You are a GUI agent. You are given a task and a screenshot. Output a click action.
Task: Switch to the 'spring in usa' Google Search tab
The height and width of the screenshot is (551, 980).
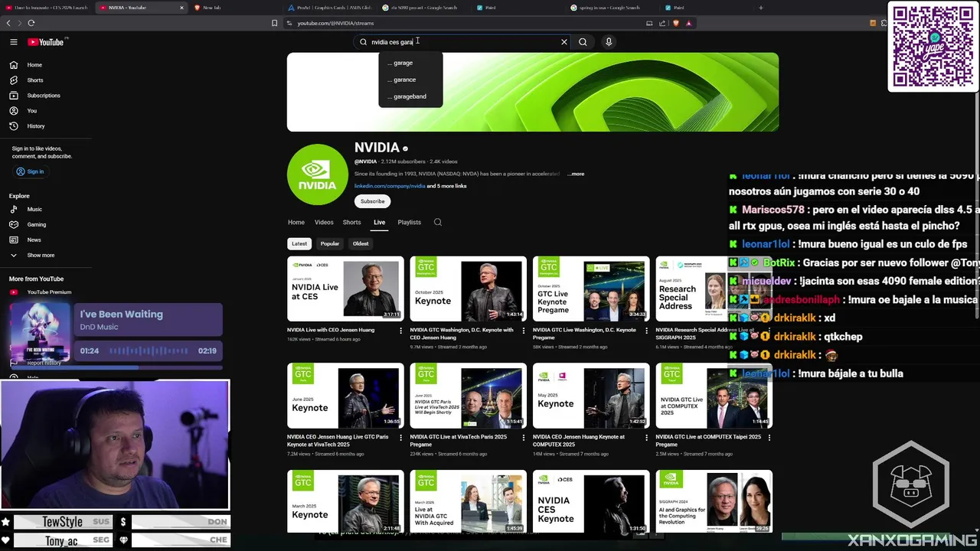point(609,8)
